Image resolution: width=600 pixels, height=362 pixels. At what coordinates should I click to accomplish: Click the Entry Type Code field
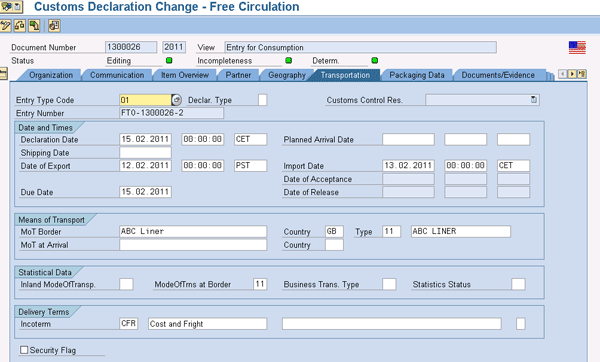click(x=145, y=100)
